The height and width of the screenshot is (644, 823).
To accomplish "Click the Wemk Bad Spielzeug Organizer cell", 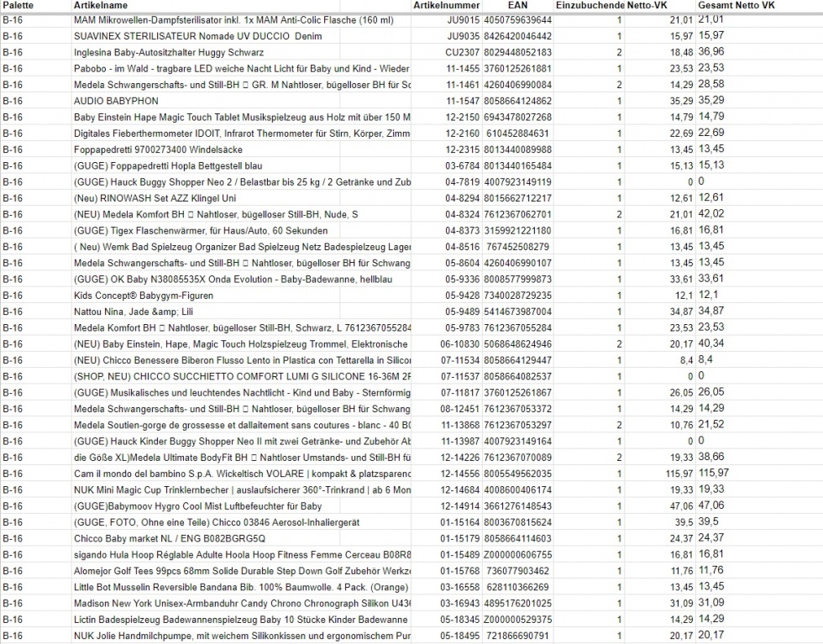I will [x=242, y=247].
